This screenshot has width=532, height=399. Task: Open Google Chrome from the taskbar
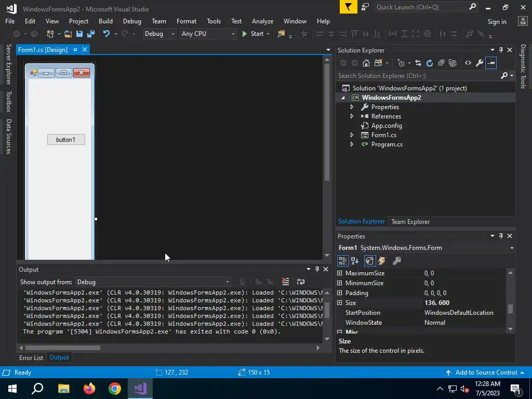(115, 389)
